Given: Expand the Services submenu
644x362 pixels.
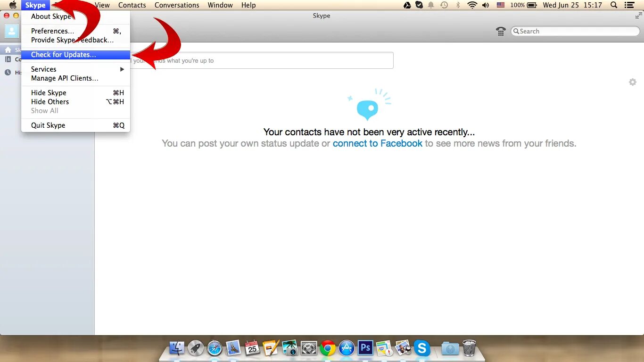Looking at the screenshot, I should pos(75,69).
